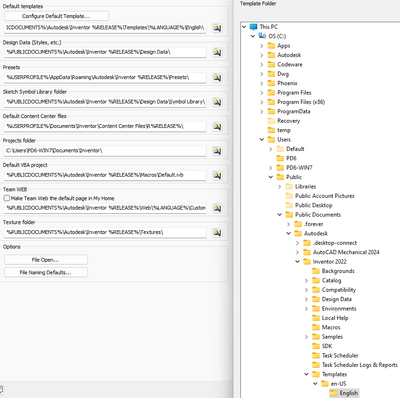Screen dimensions: 400x398
Task: Open browse icon beside Presets path
Action: point(217,78)
